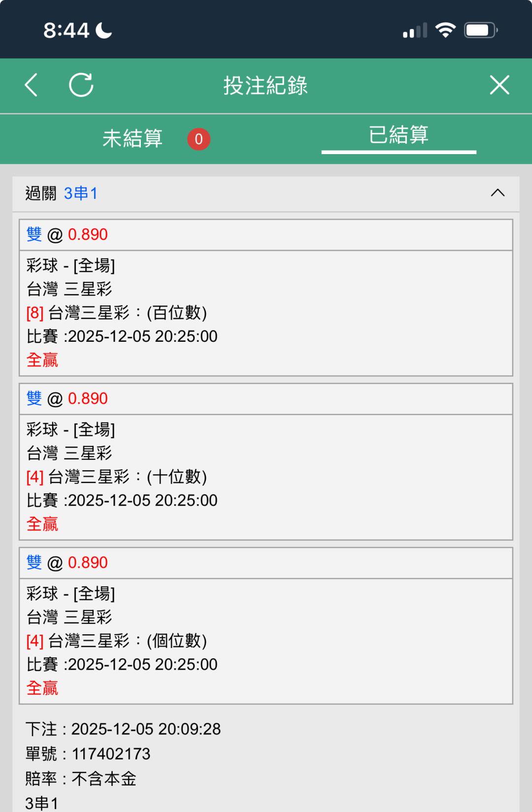This screenshot has height=812, width=532.
Task: Tap 全贏 result under the 百位數 bet
Action: click(x=42, y=360)
